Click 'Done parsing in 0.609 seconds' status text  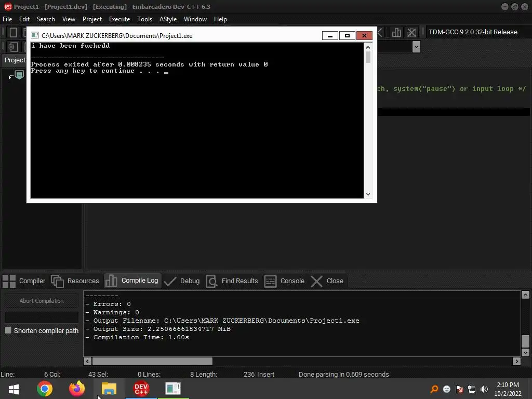tap(344, 374)
